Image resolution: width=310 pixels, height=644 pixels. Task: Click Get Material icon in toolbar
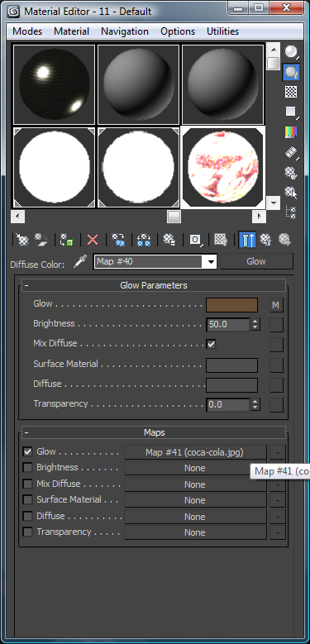point(22,240)
